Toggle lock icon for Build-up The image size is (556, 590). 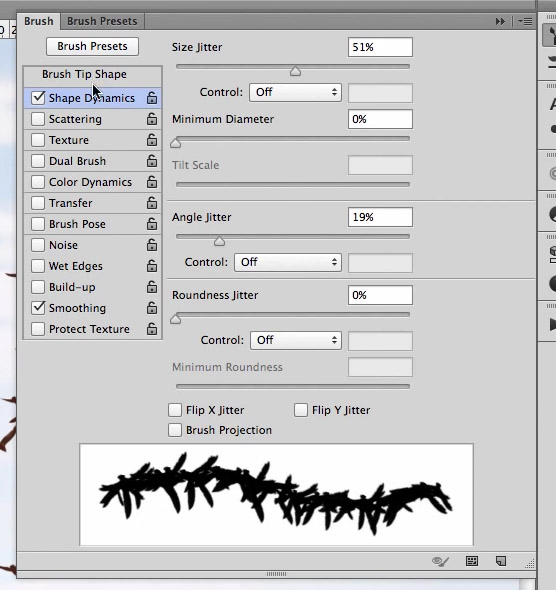click(152, 287)
